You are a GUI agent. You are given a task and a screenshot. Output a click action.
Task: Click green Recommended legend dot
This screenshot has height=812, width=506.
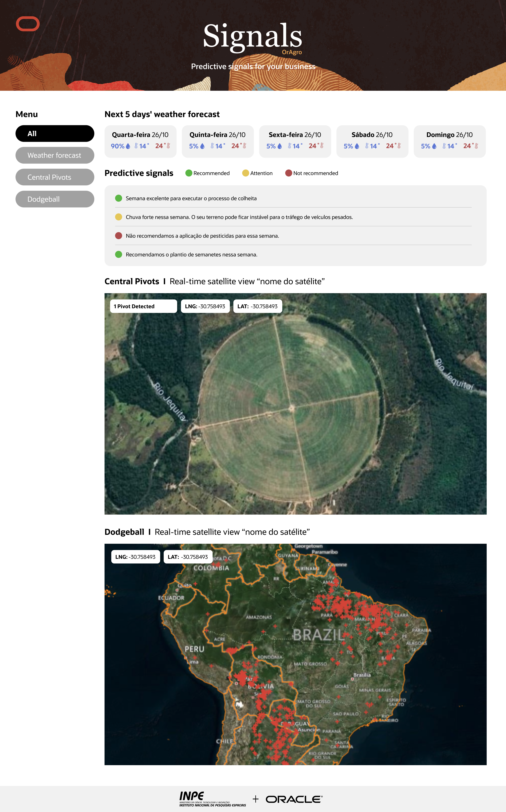(189, 173)
